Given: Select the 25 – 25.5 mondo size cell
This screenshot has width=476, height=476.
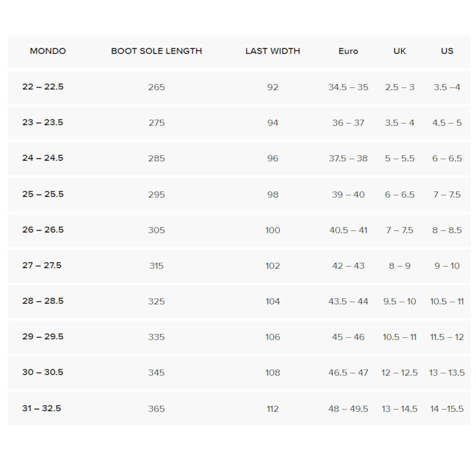Looking at the screenshot, I should tap(43, 194).
